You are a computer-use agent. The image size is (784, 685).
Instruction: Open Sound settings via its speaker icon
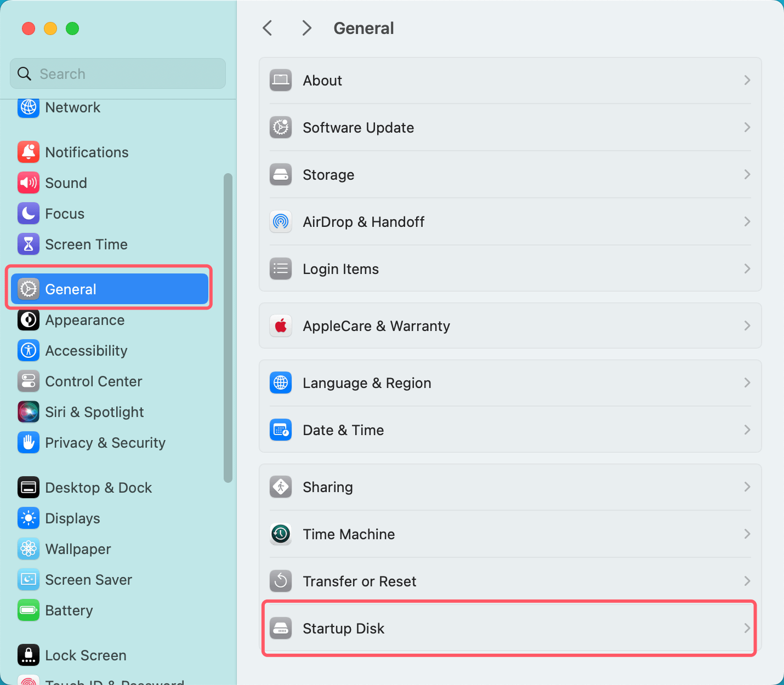click(29, 182)
